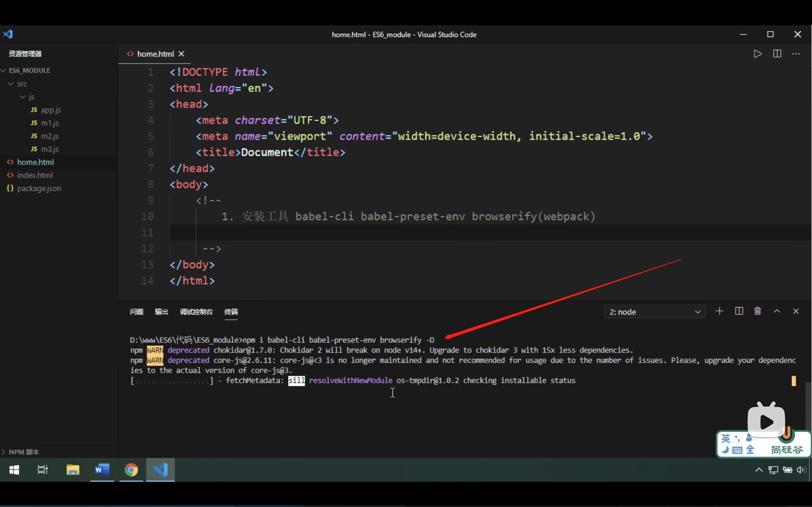Toggle the 全 full-width IME setting
This screenshot has width=812, height=507.
click(750, 450)
